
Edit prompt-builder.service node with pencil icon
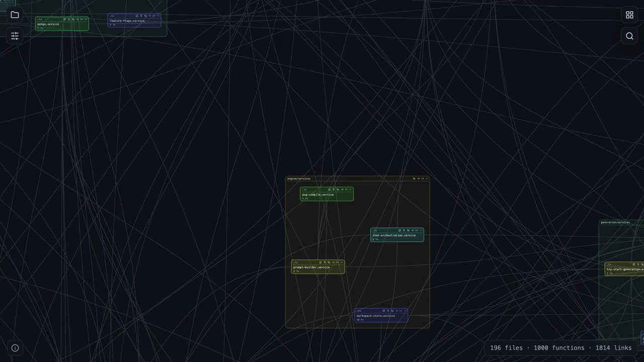[320, 262]
